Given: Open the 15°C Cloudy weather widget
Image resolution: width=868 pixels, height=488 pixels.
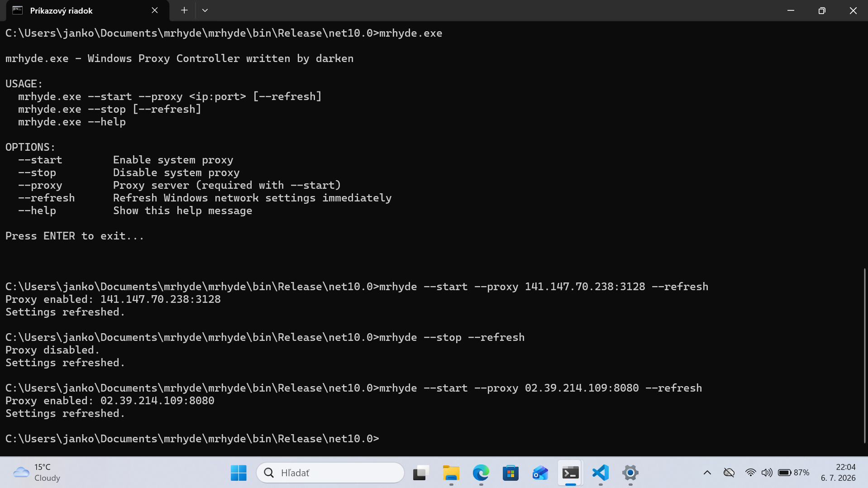Looking at the screenshot, I should point(37,473).
